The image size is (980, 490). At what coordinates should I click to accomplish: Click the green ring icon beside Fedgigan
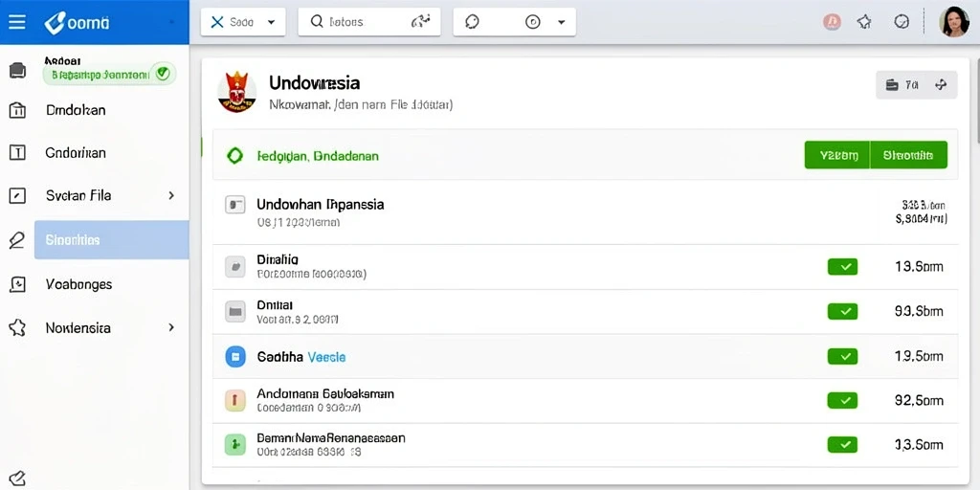tap(235, 156)
